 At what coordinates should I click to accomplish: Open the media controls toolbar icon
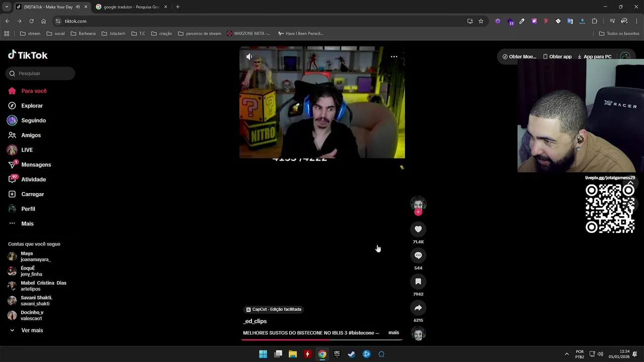click(x=612, y=21)
